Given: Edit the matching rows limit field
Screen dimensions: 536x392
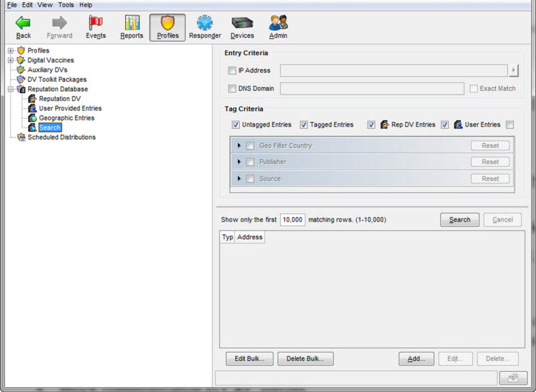Looking at the screenshot, I should (292, 219).
